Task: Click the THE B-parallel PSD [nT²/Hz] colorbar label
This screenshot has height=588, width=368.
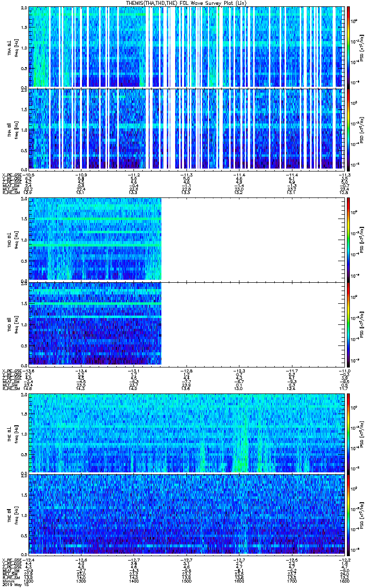Action: pyautogui.click(x=362, y=514)
